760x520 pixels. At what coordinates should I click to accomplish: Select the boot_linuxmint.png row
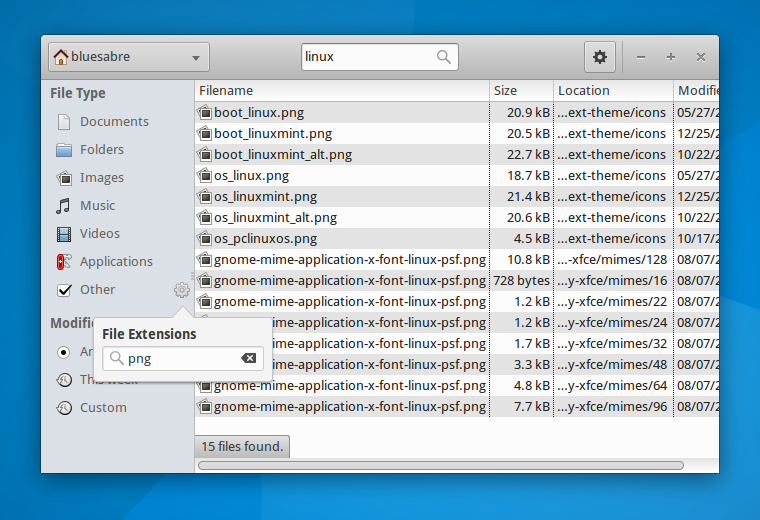coord(457,134)
